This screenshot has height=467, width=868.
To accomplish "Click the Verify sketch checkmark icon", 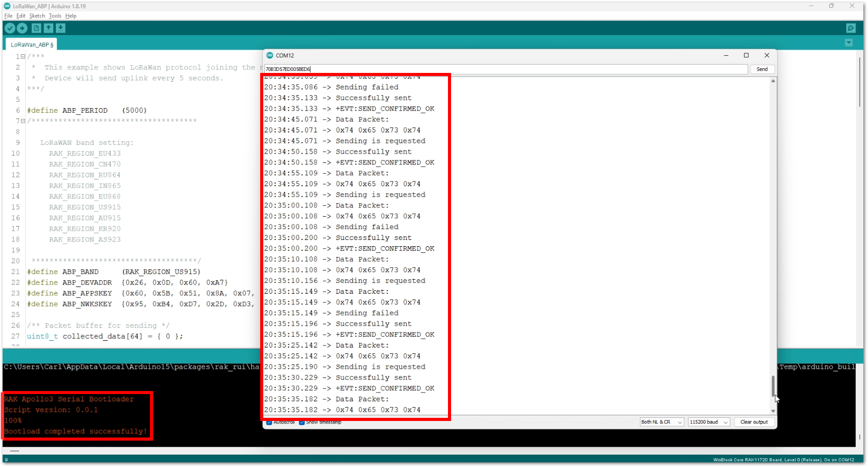I will 10,28.
